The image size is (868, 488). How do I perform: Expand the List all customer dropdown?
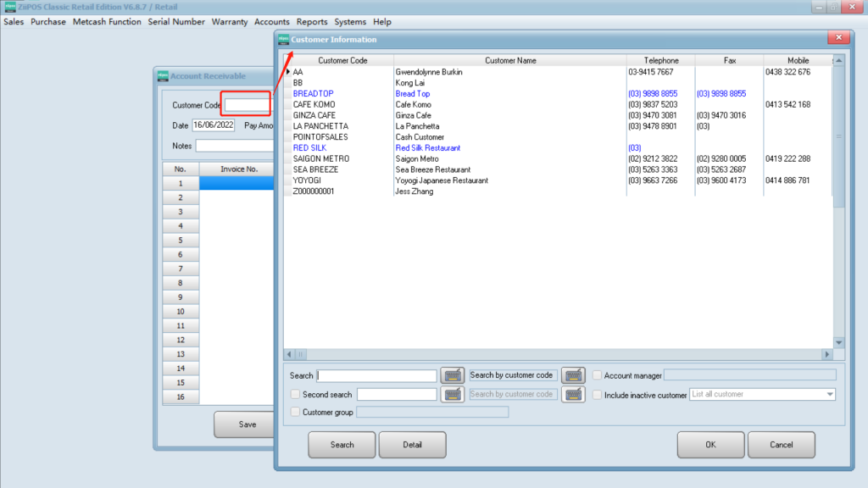click(x=829, y=394)
